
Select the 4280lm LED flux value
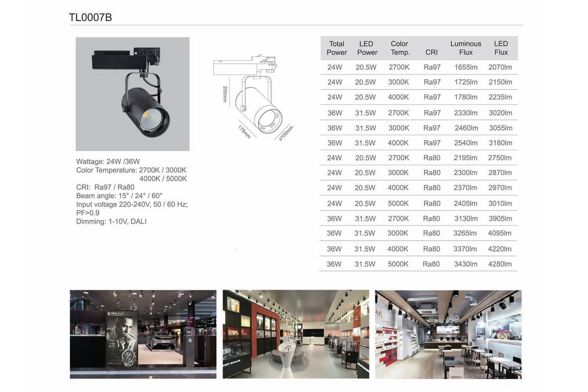tap(500, 264)
